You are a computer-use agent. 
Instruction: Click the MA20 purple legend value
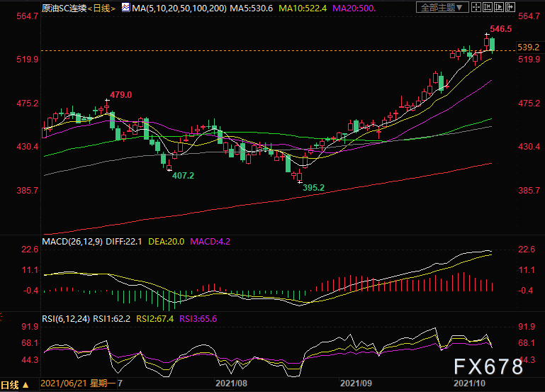click(354, 8)
